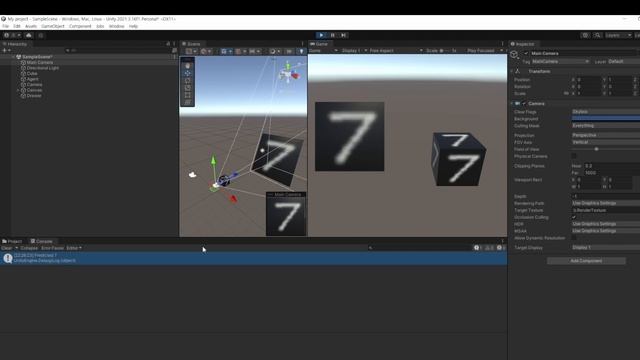Open the File menu
Image resolution: width=640 pixels, height=360 pixels.
coord(5,26)
